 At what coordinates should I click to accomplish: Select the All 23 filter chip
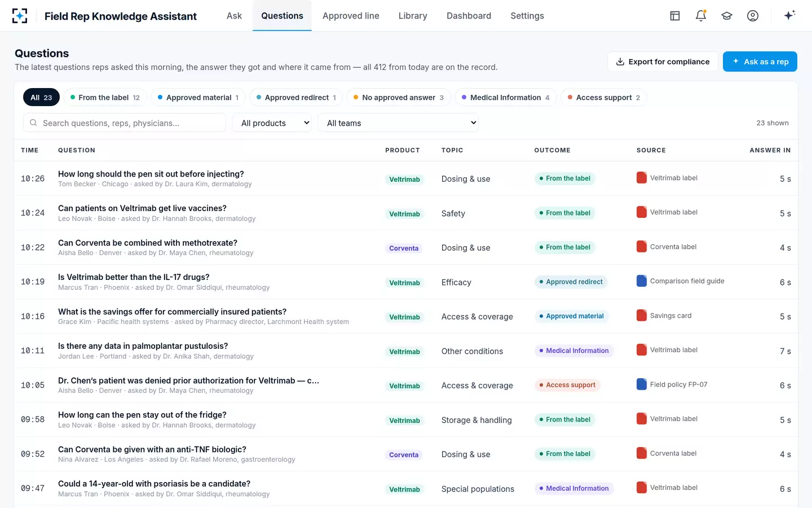41,98
